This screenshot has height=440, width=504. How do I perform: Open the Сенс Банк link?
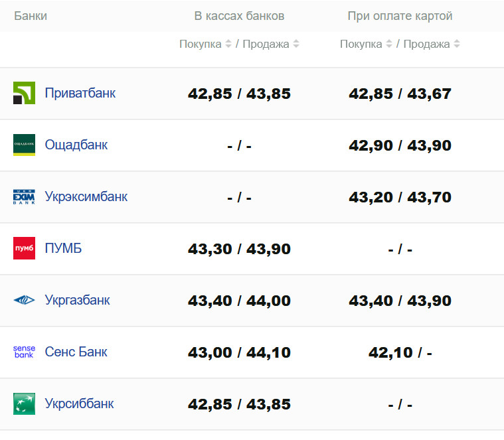click(x=76, y=352)
